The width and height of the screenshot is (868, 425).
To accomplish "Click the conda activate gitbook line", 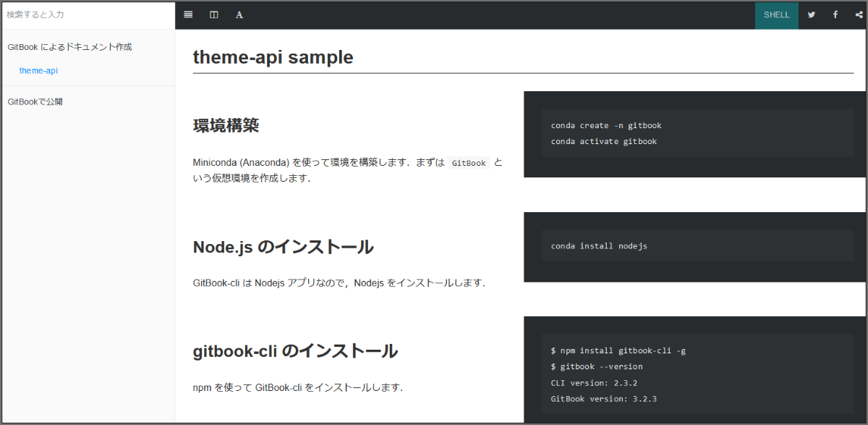I will coord(604,141).
